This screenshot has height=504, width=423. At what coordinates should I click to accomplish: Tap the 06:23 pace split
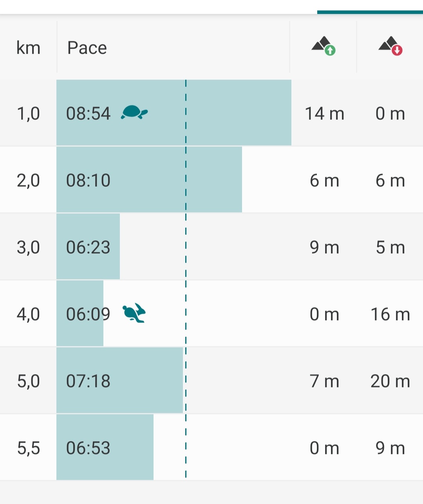(x=88, y=247)
